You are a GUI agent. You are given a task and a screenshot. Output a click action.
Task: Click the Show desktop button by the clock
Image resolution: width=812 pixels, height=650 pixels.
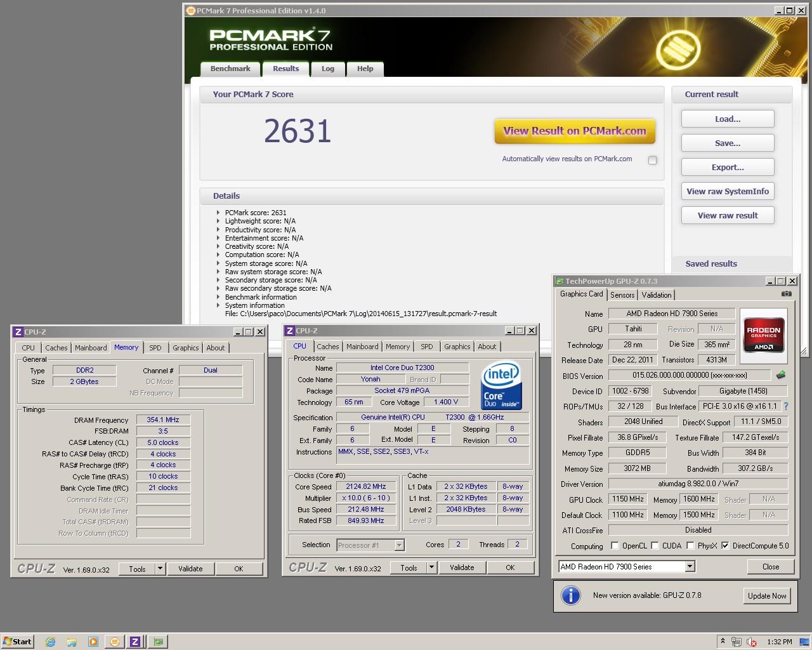point(804,641)
